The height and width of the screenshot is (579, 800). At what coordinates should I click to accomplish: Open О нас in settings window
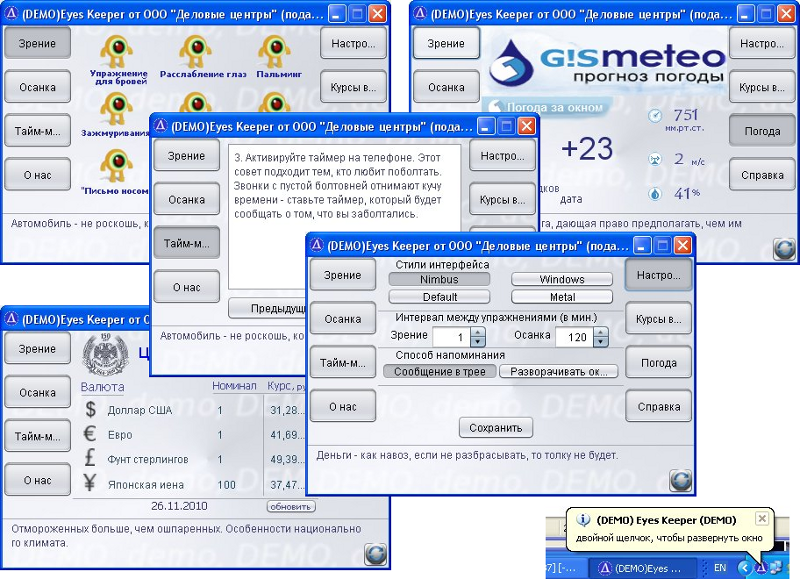tap(343, 407)
